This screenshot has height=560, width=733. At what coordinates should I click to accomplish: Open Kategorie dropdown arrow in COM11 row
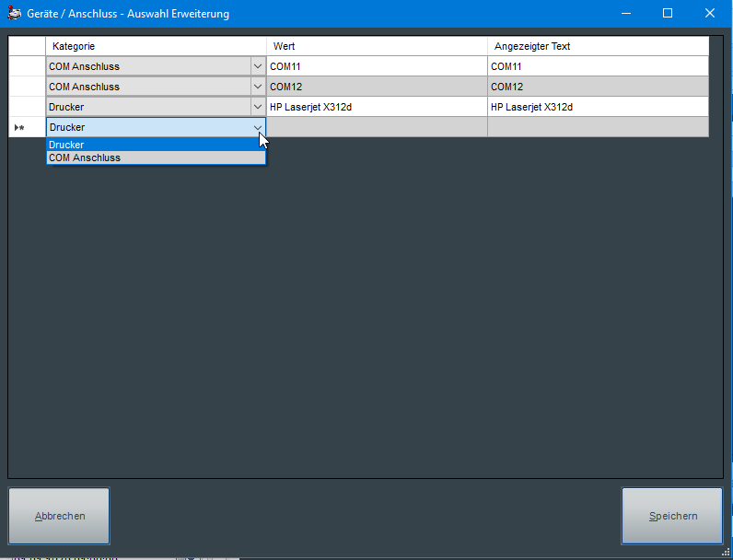tap(257, 66)
